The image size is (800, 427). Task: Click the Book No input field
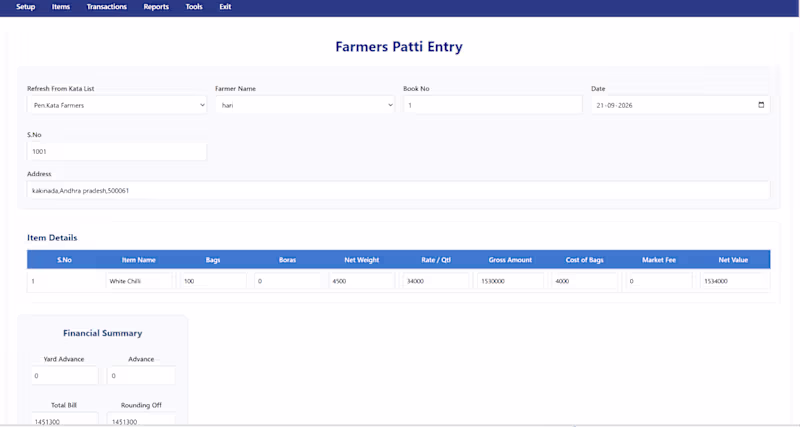click(x=492, y=105)
